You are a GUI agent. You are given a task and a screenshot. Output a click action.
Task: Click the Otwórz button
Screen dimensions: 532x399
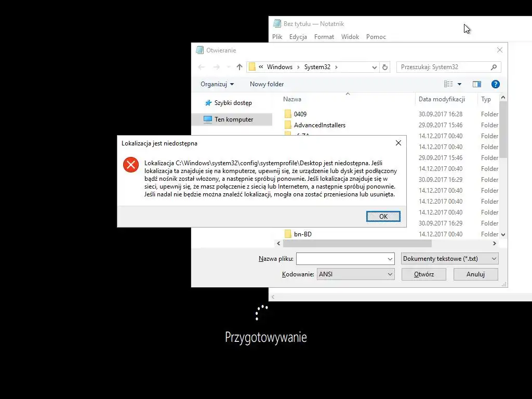coord(424,274)
